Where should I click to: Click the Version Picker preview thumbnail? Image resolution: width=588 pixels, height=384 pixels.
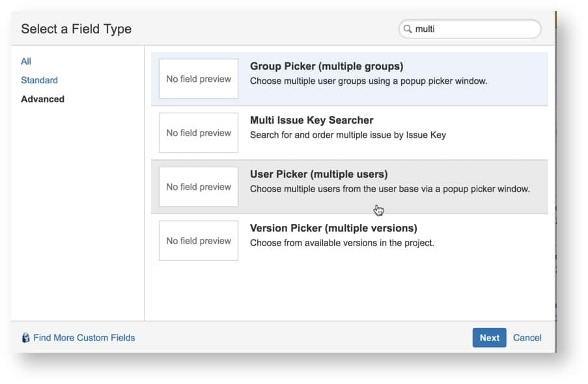pyautogui.click(x=198, y=241)
